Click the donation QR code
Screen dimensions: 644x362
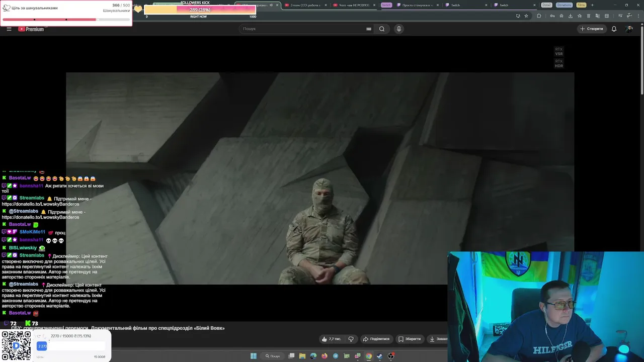tap(16, 345)
